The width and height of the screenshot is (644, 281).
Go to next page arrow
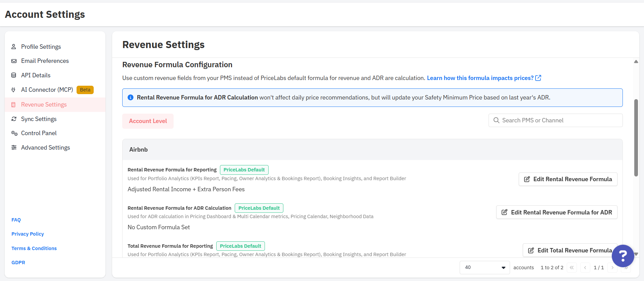(612, 268)
